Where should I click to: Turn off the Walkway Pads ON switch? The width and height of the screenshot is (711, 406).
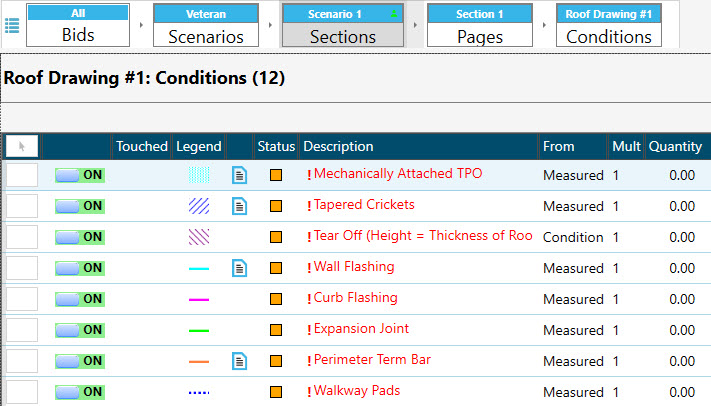[80, 392]
